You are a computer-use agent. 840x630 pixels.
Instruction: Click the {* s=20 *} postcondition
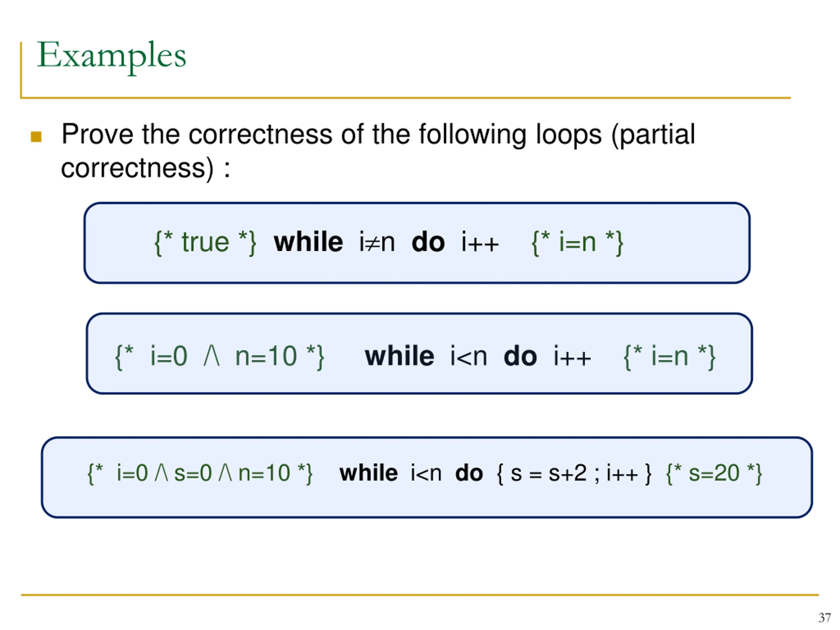pos(714,473)
